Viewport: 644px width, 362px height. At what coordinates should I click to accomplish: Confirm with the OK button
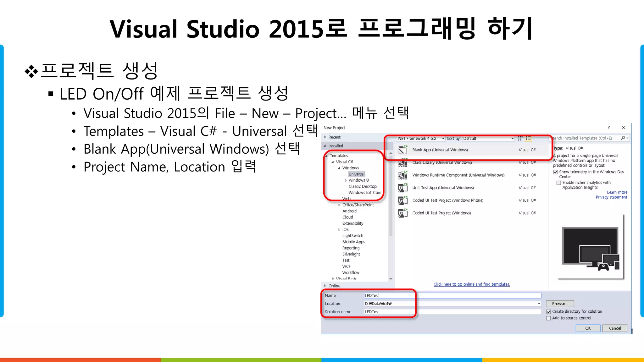point(588,328)
